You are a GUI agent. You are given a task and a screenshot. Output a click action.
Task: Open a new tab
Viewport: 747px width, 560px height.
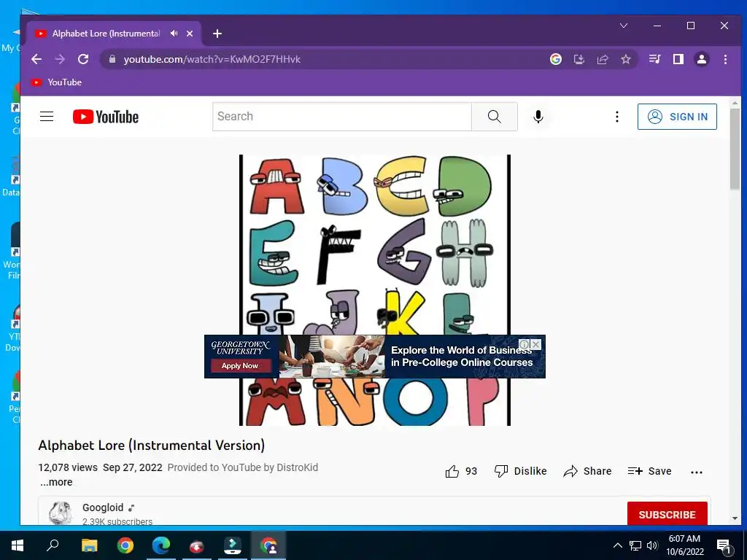[217, 34]
